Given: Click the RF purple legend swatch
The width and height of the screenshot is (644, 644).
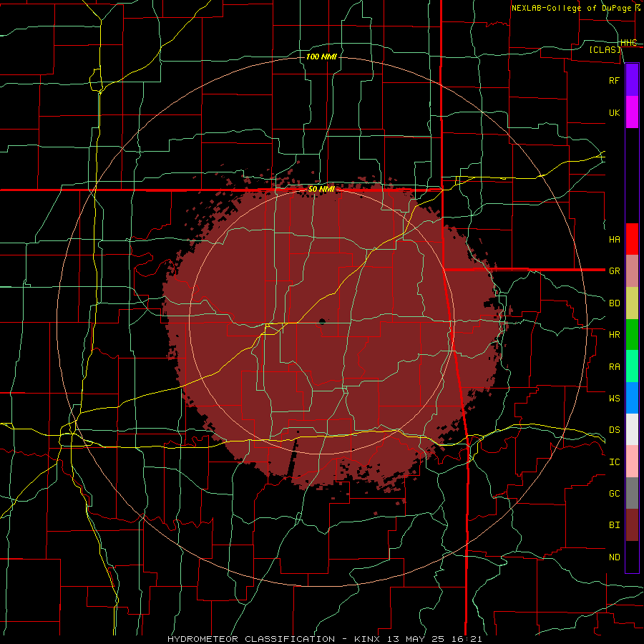Looking at the screenshot, I should click(x=632, y=80).
